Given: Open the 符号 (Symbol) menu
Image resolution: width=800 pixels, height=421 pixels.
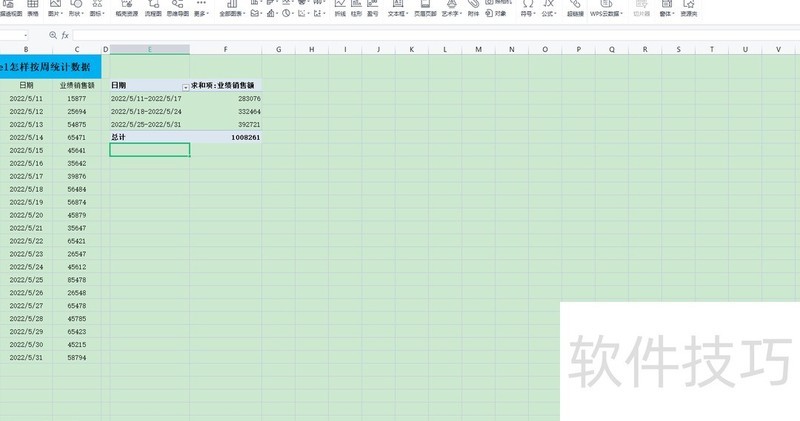Looking at the screenshot, I should 528,8.
